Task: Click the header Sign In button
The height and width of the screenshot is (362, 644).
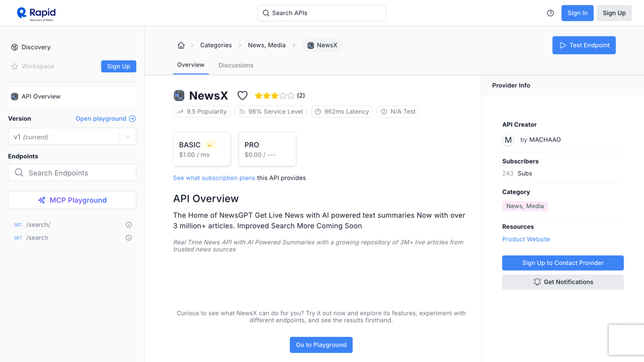Action: [577, 13]
